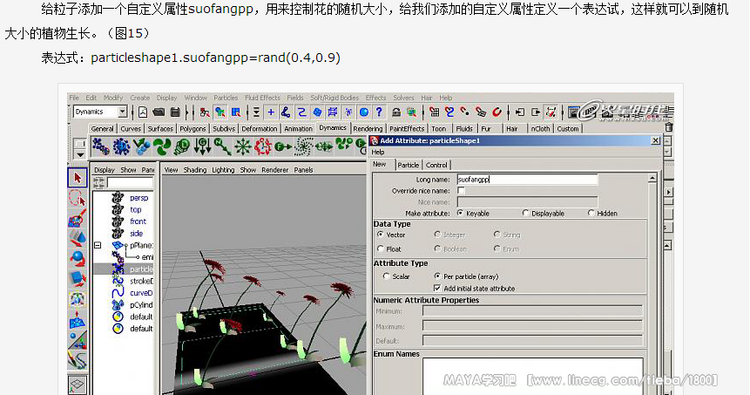This screenshot has height=395, width=750.
Task: Select the curveD node in Outliner
Action: [141, 293]
